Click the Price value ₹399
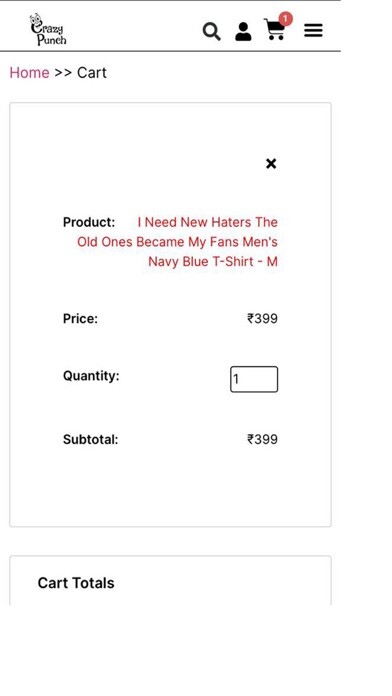 [x=262, y=319]
